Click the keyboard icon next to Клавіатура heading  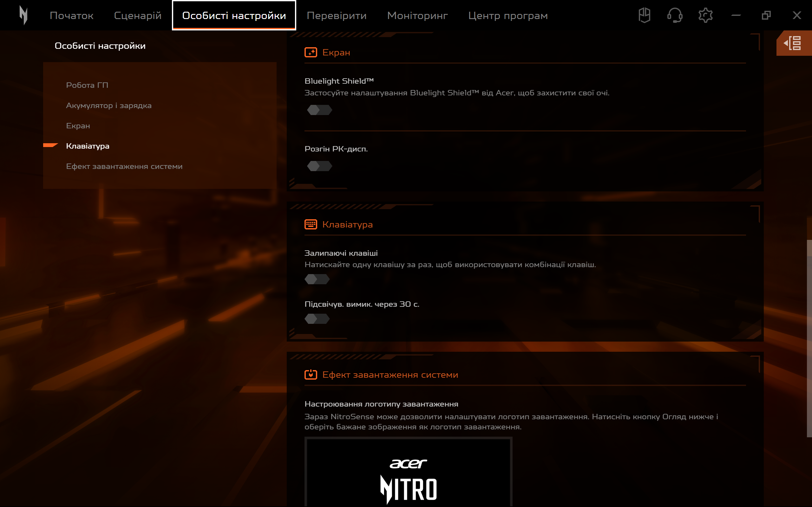pyautogui.click(x=311, y=224)
